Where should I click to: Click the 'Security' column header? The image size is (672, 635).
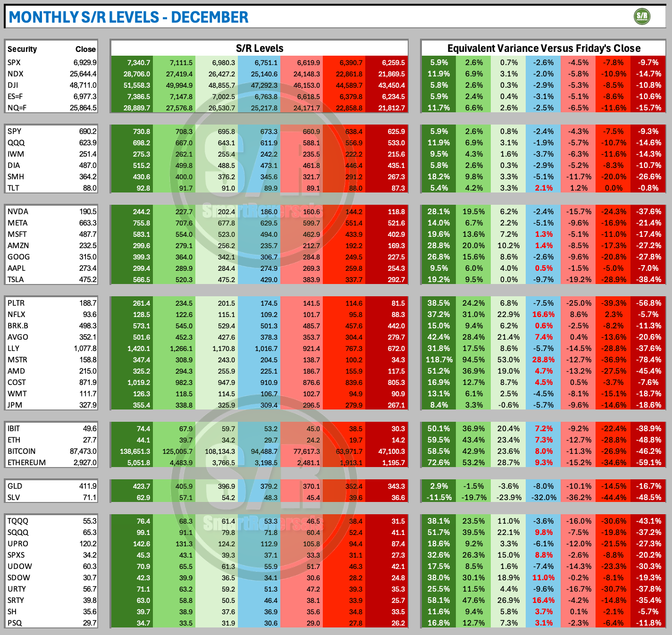(22, 49)
